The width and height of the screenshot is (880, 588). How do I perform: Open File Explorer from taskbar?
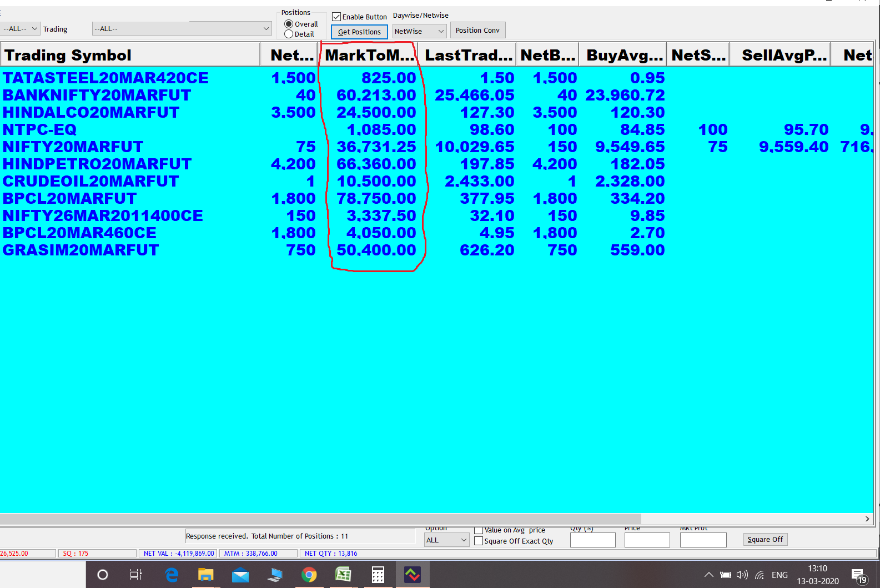coord(206,575)
